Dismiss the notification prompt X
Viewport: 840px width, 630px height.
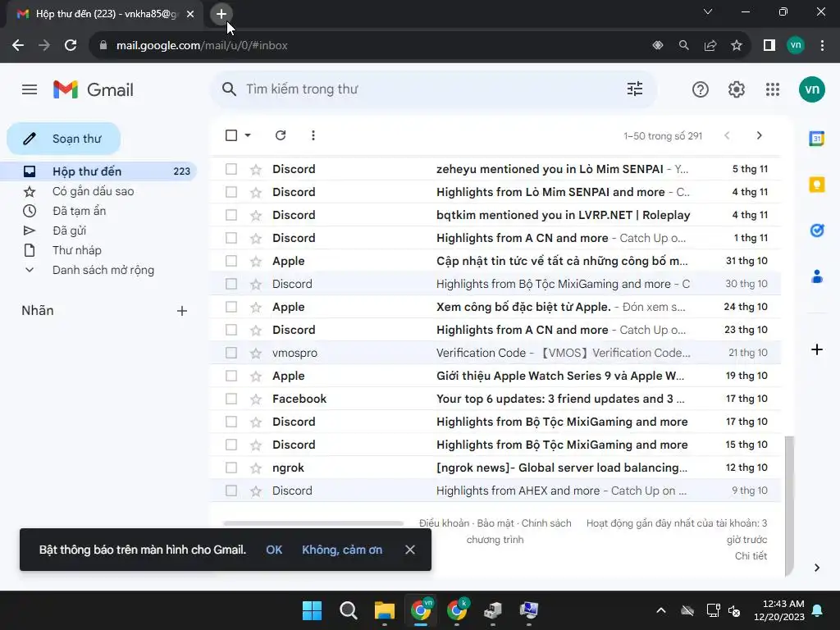point(410,550)
